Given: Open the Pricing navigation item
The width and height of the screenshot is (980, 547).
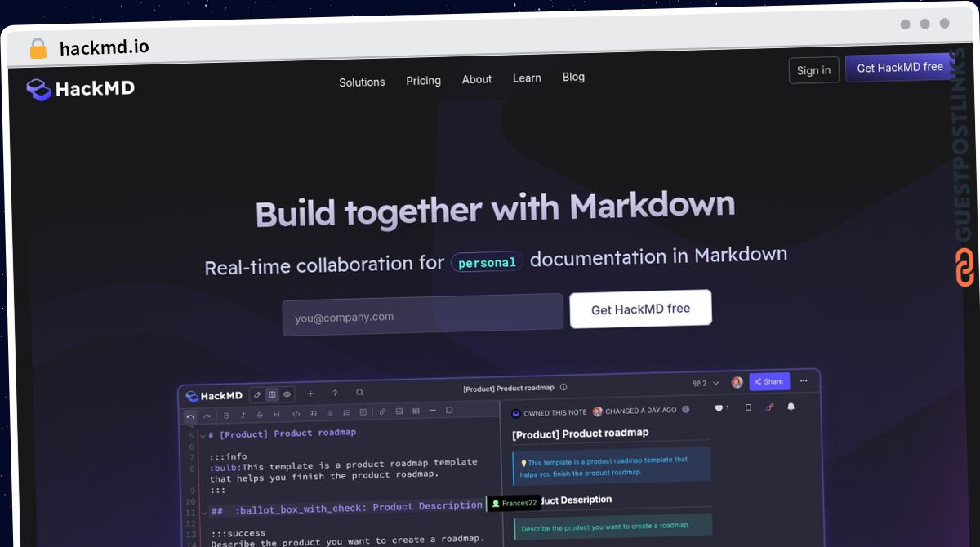Looking at the screenshot, I should pyautogui.click(x=423, y=81).
